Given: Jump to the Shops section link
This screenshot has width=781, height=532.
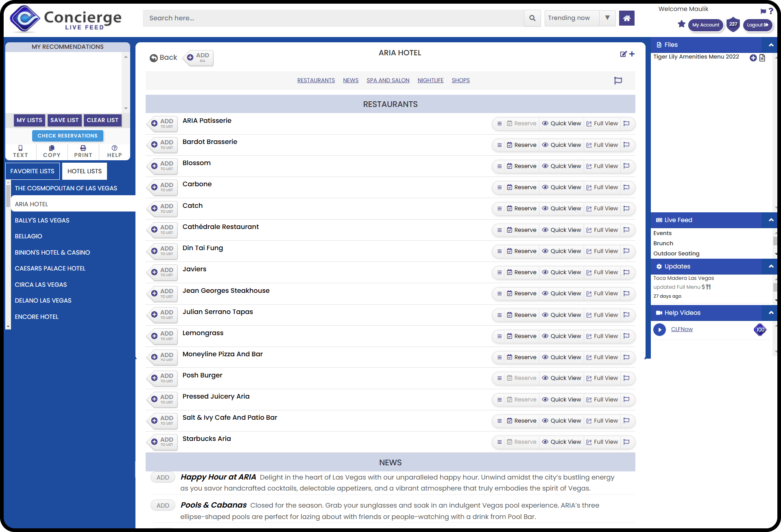Looking at the screenshot, I should point(460,81).
